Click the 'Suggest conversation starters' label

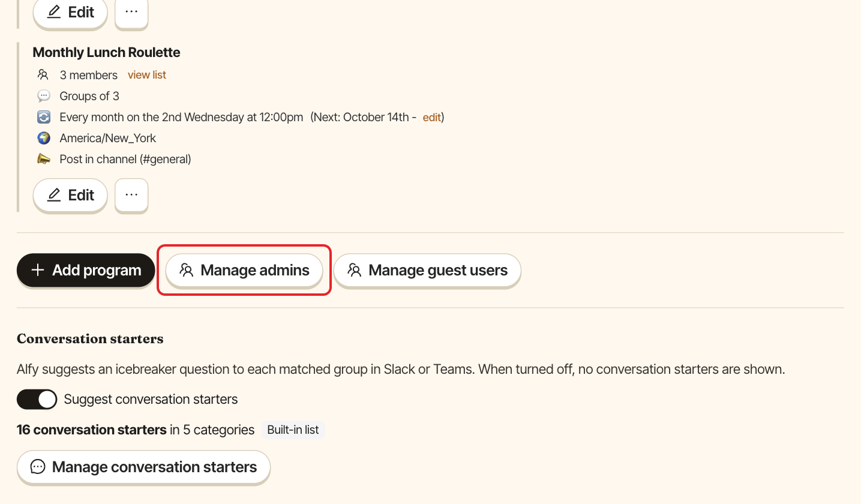[151, 399]
